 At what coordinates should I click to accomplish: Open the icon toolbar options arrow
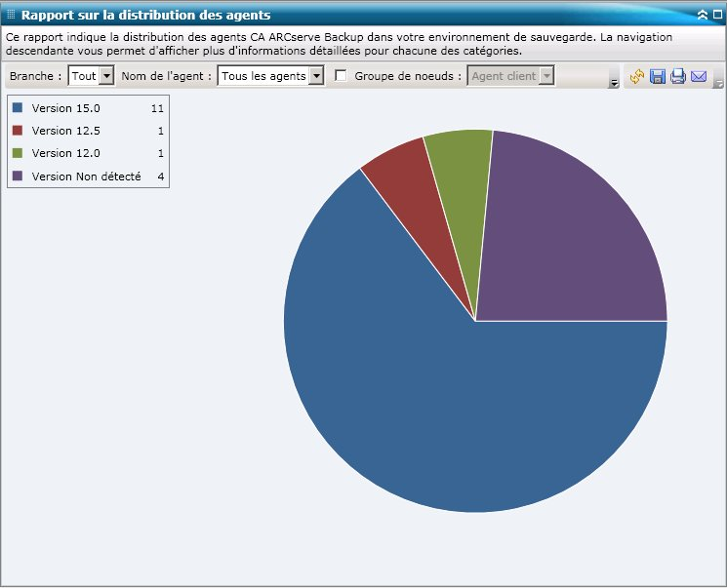pyautogui.click(x=718, y=84)
